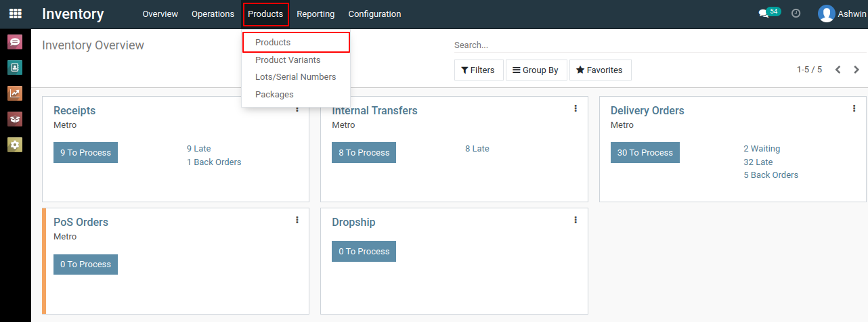Select Product Variants menu entry
Screen dimensions: 868x322
coord(296,60)
